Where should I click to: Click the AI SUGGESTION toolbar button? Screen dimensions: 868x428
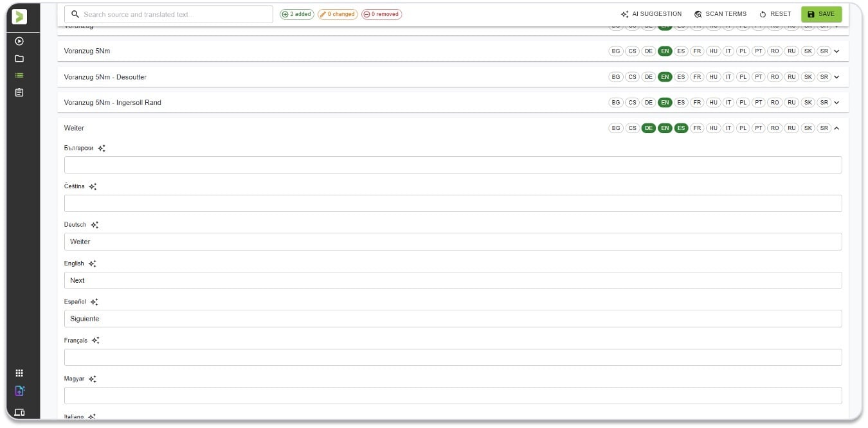[x=651, y=14]
